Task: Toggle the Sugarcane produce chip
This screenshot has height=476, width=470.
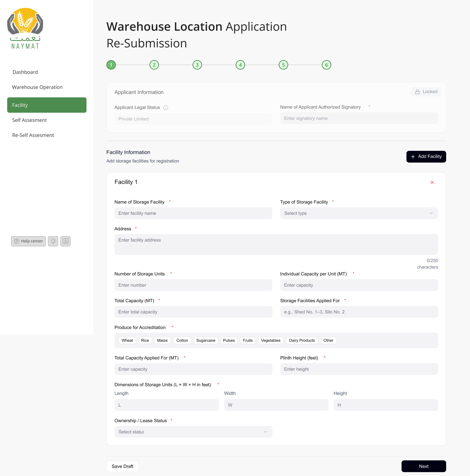Action: 206,340
